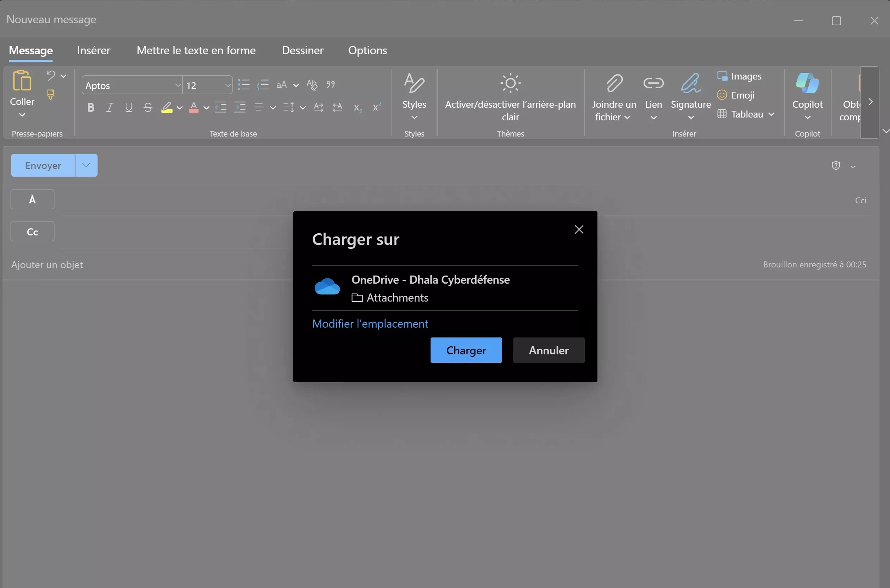Open the Emoji picker
The height and width of the screenshot is (588, 890).
737,95
